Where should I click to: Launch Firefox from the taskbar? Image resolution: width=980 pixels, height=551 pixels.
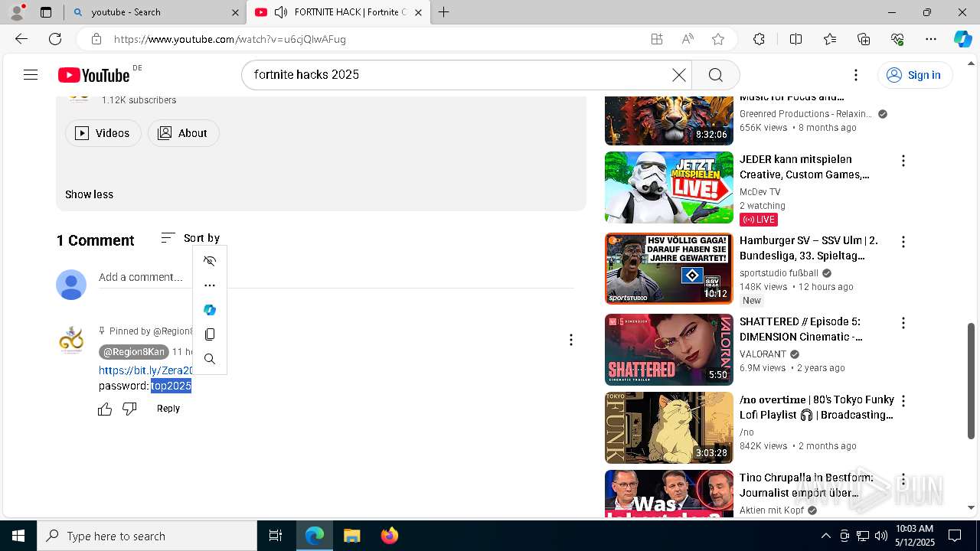(x=389, y=536)
